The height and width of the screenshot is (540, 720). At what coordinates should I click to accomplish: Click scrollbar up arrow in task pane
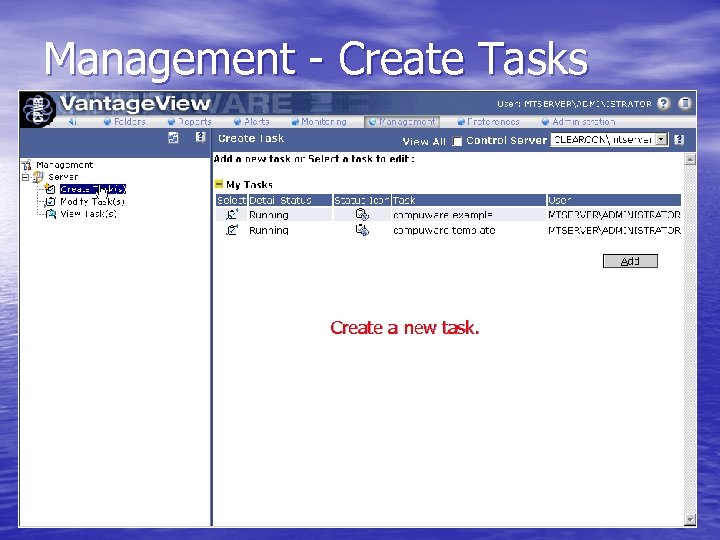tap(690, 159)
